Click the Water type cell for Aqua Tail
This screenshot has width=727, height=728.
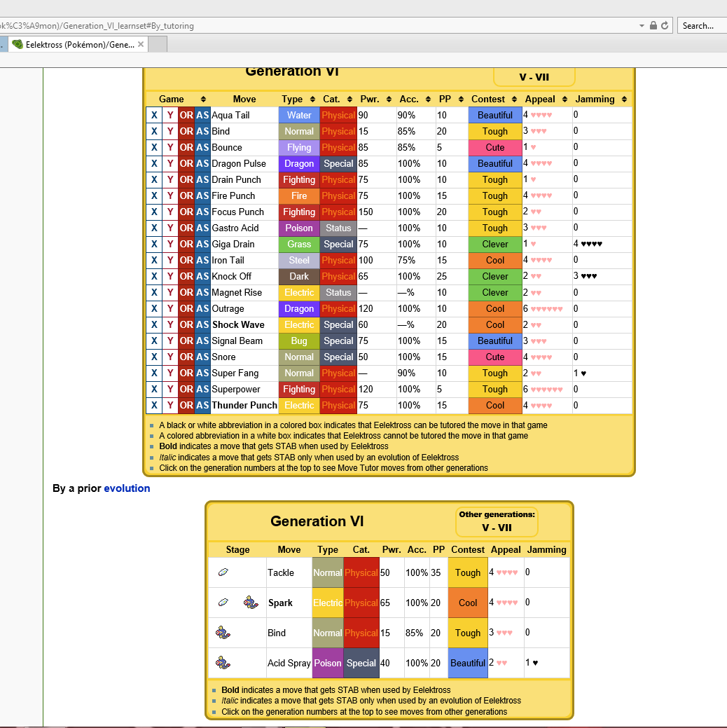[x=299, y=115]
